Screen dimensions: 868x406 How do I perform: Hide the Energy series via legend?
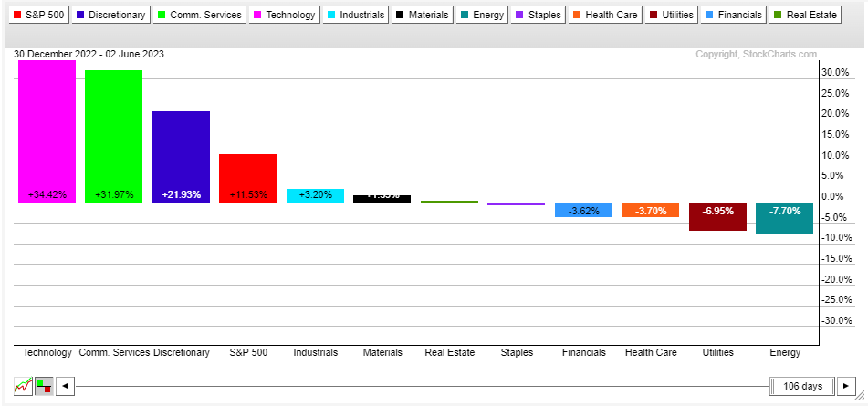coord(483,15)
